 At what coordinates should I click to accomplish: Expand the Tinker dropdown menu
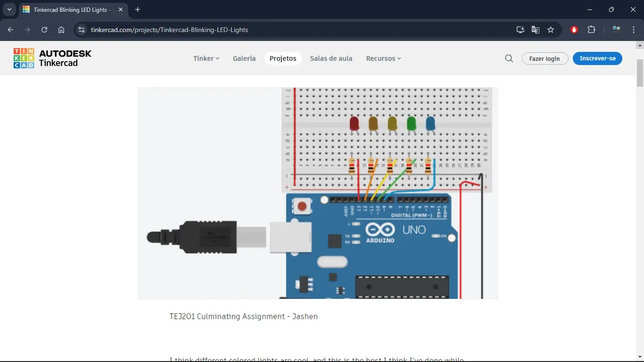coord(206,58)
